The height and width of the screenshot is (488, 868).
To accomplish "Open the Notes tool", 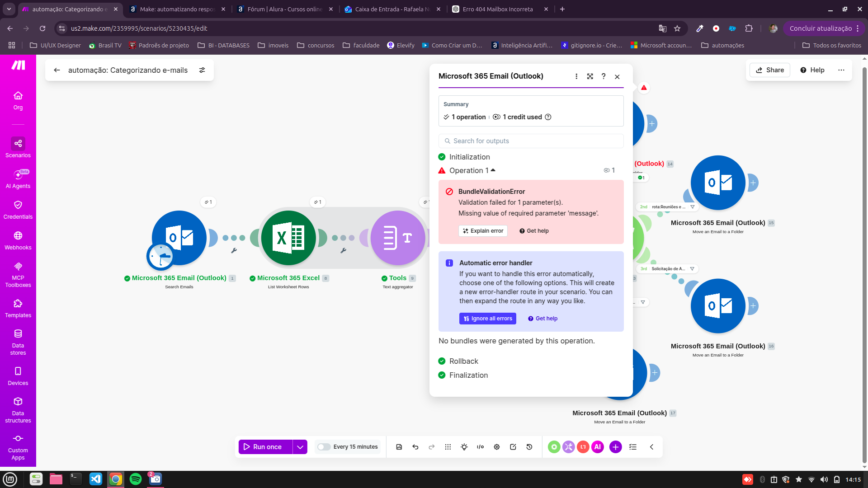I will click(x=513, y=447).
